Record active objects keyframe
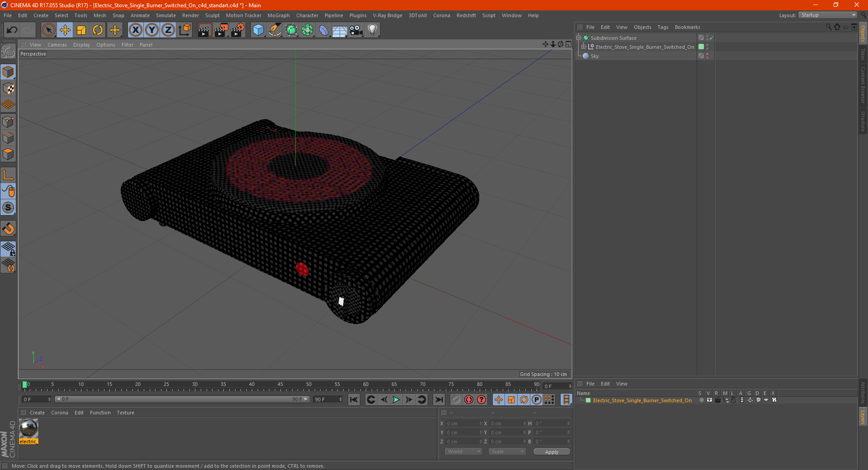The height and width of the screenshot is (470, 868). pos(456,399)
